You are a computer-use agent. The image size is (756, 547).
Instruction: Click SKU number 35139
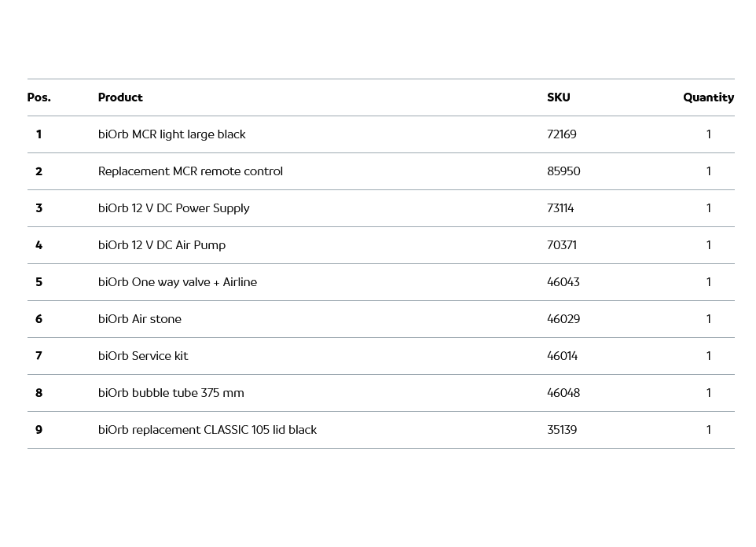[561, 430]
